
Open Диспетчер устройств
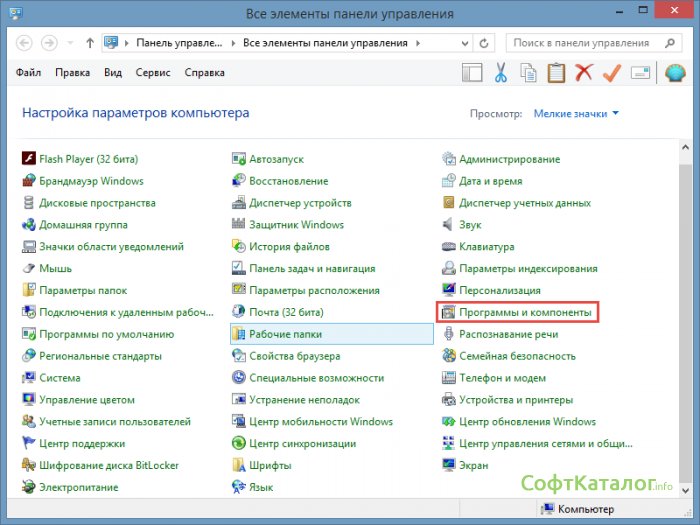[300, 203]
